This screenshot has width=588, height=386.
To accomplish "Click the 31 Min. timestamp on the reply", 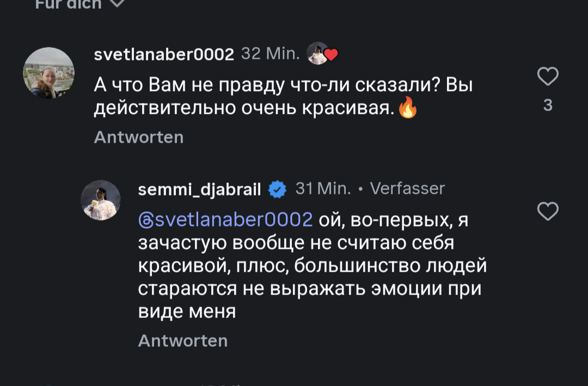I will click(x=323, y=189).
